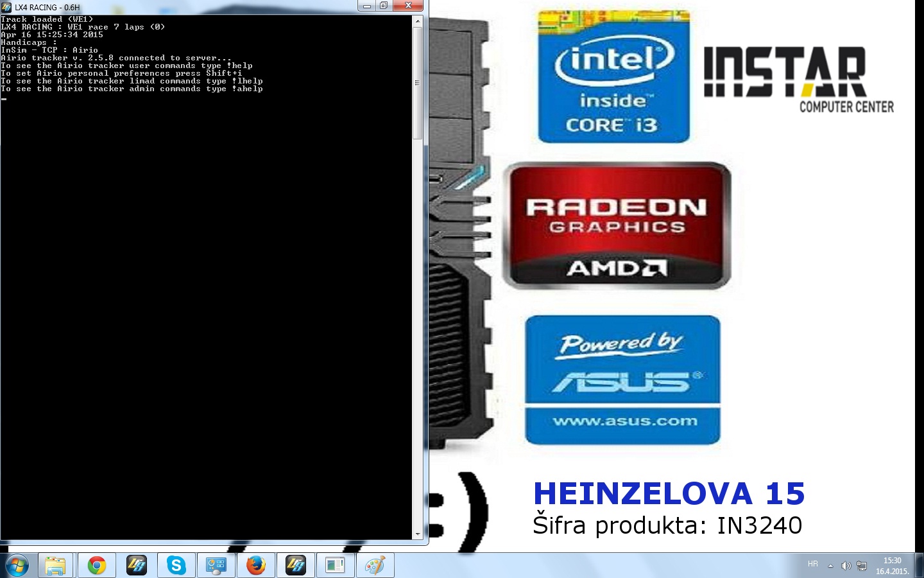
Task: Open Paint from the taskbar
Action: 375,566
